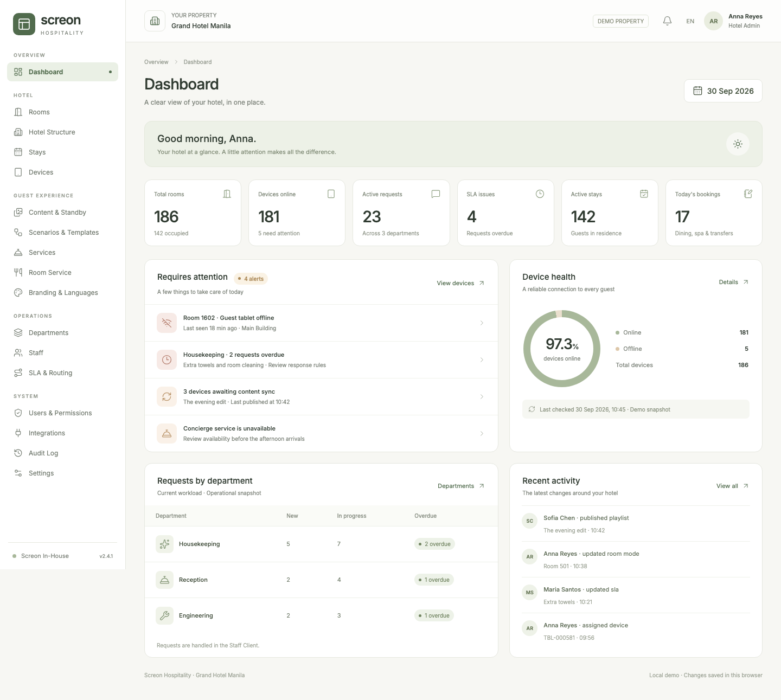This screenshot has width=781, height=700.
Task: Click the DEMO PROPERTY badge
Action: 620,21
